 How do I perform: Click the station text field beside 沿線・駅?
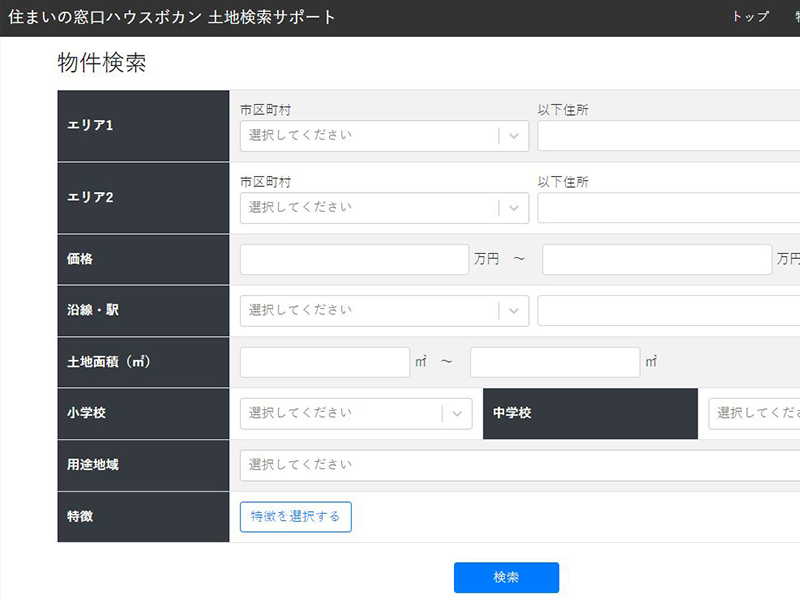pos(668,311)
